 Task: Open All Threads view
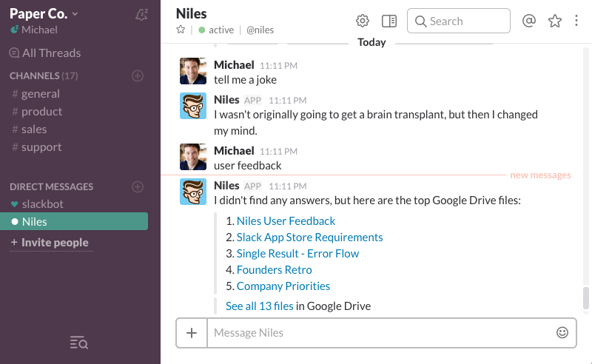tap(45, 53)
